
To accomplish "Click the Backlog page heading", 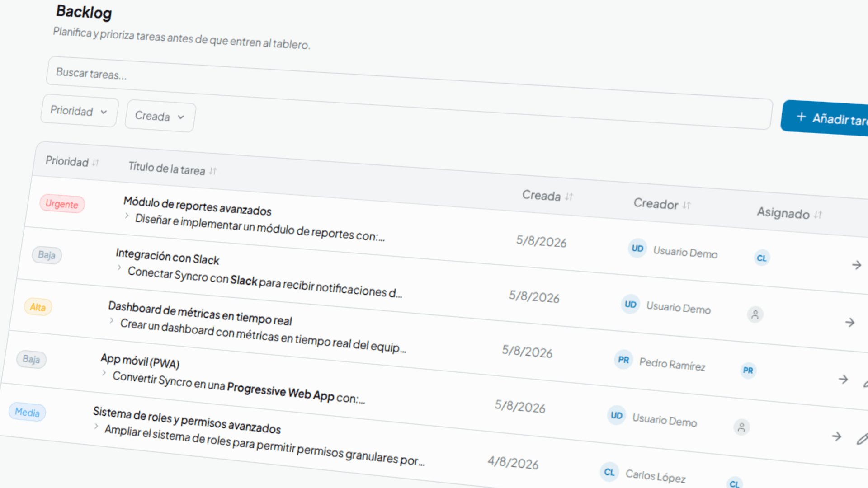I will point(84,12).
